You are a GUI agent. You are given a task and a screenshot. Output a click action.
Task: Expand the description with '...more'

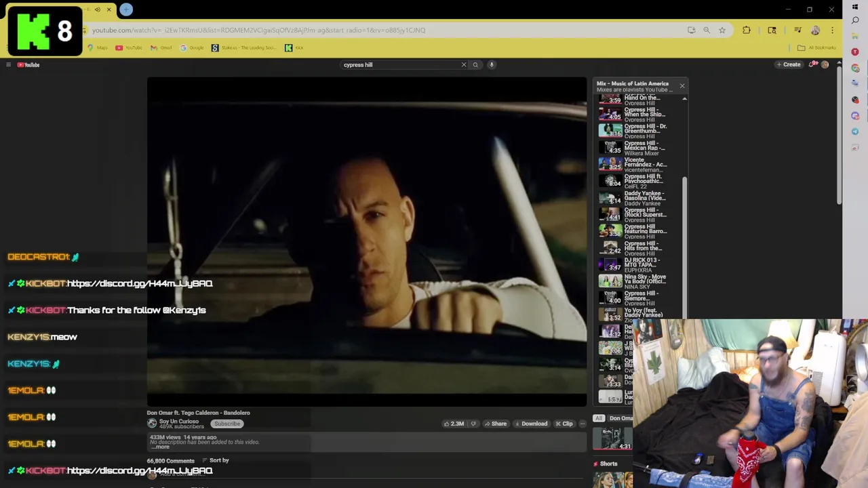pos(161,447)
